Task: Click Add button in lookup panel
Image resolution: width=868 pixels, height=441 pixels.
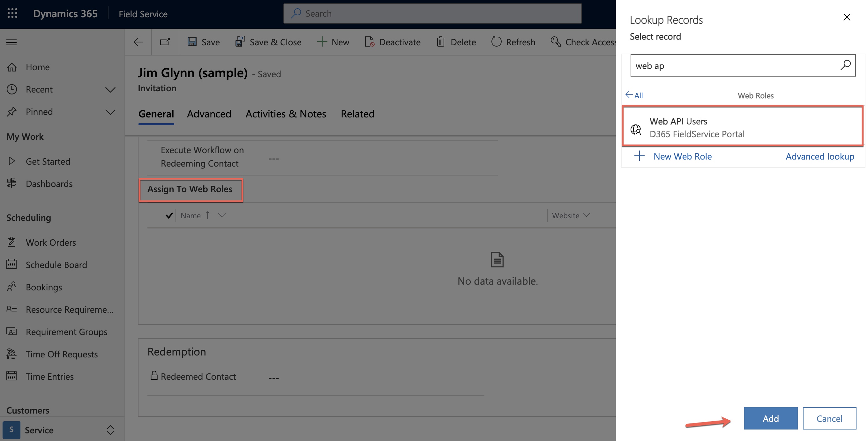Action: 771,418
